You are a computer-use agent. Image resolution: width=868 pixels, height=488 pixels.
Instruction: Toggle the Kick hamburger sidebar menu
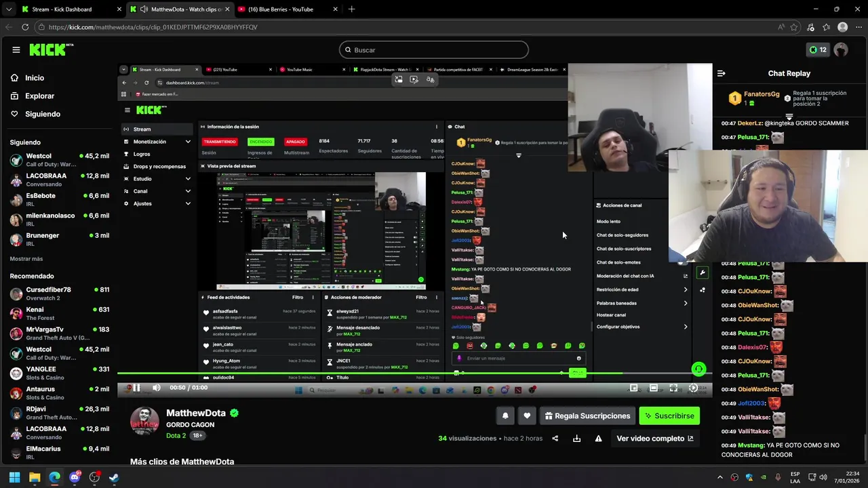[16, 49]
